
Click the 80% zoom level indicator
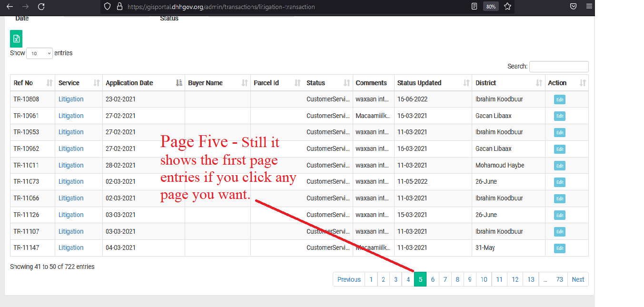point(490,7)
